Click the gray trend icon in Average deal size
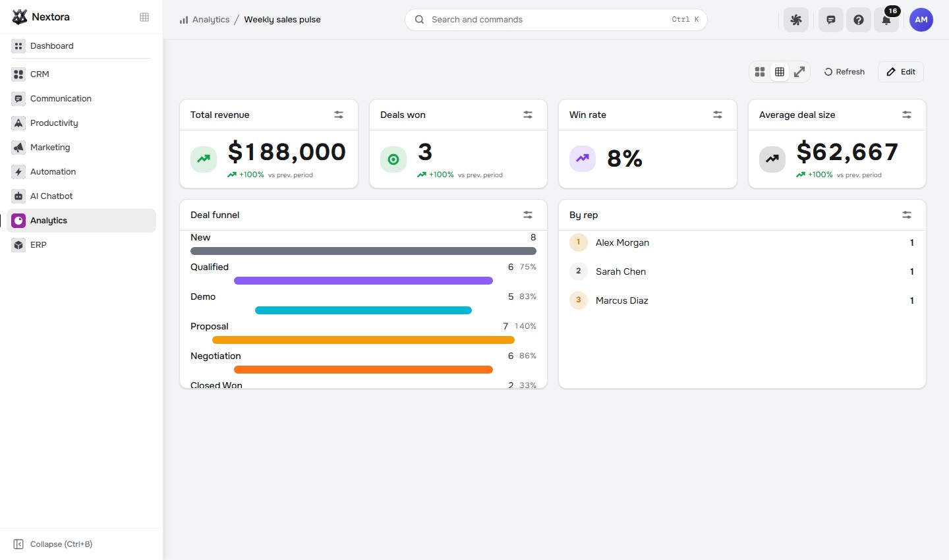This screenshot has height=560, width=949. pyautogui.click(x=772, y=159)
